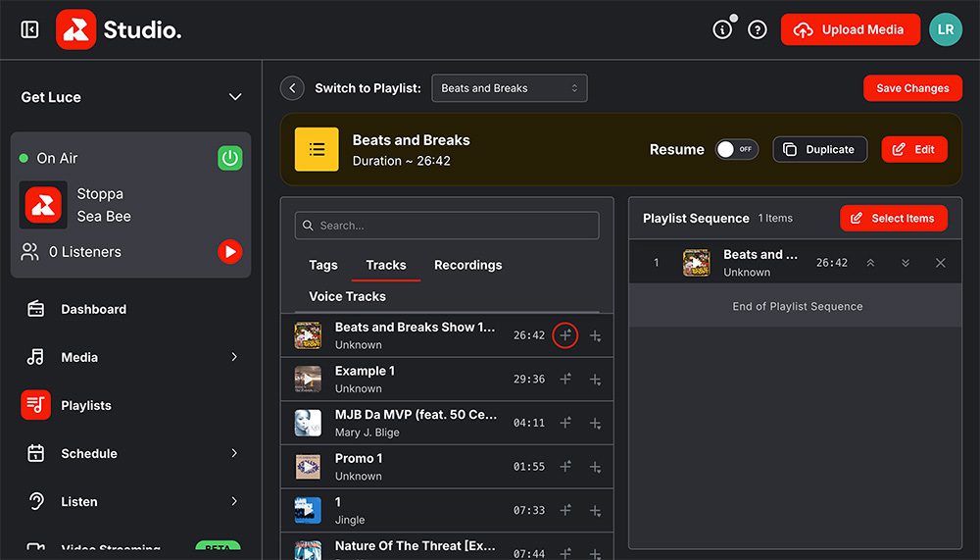
Task: Click the circled add icon for Beats and Breaks Show
Action: [565, 335]
